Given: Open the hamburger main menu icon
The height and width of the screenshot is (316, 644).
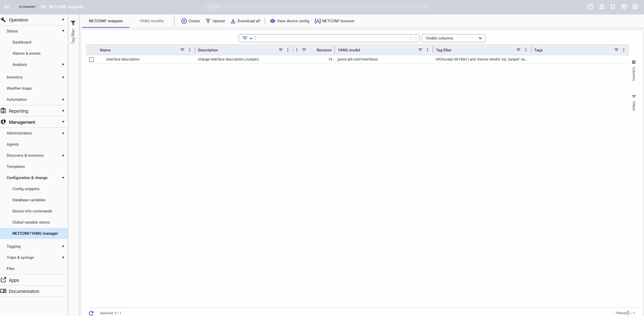Looking at the screenshot, I should (7, 7).
